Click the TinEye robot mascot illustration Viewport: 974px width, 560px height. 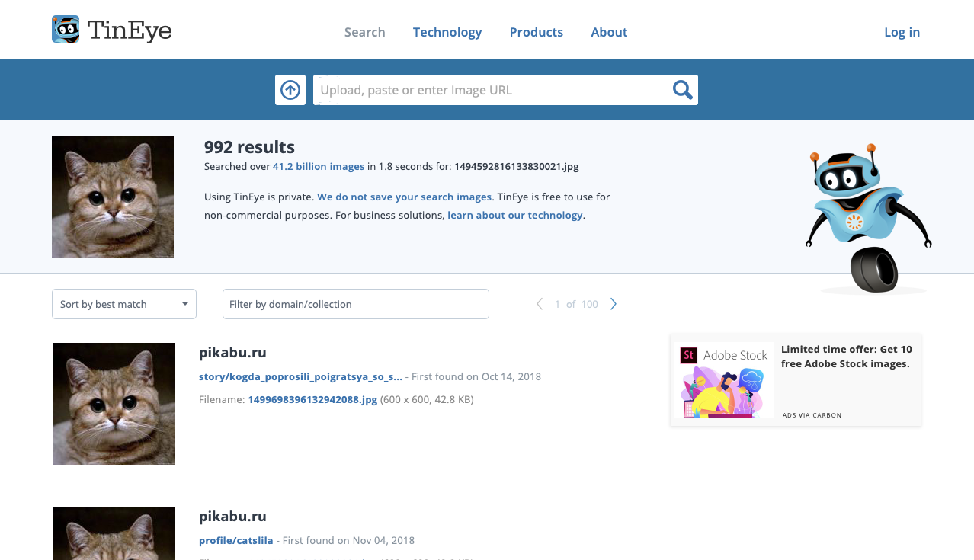coord(869,218)
